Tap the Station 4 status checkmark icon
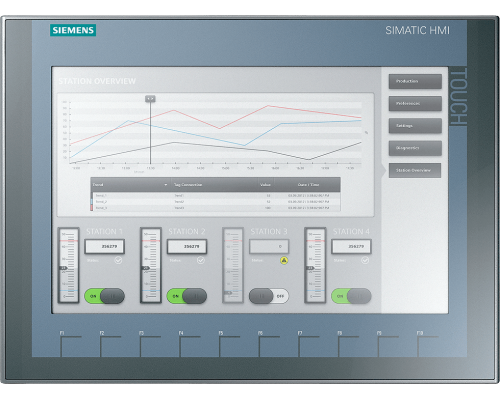 point(365,260)
